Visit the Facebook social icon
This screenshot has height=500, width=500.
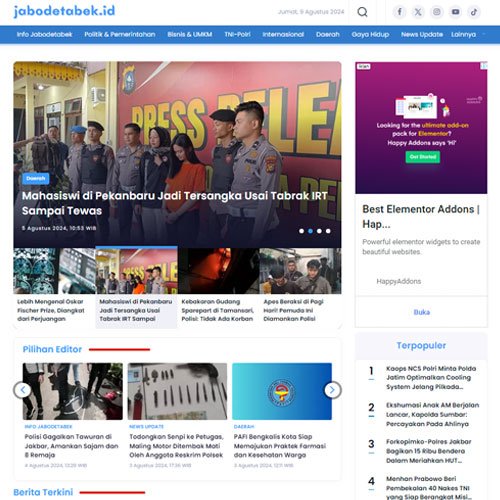[x=399, y=12]
